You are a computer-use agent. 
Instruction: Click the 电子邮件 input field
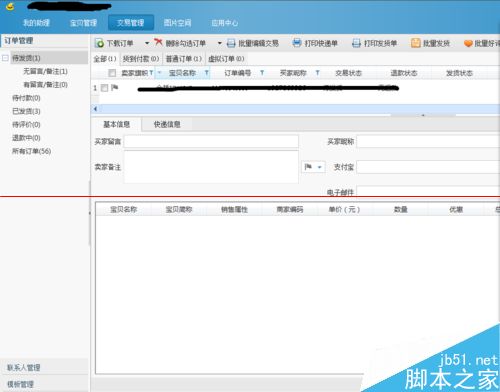pyautogui.click(x=428, y=192)
